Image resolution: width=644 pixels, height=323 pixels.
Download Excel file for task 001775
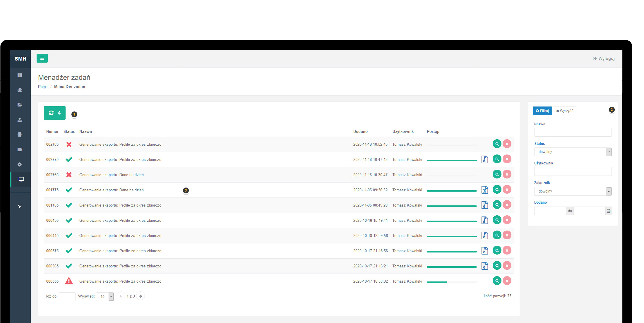tap(485, 190)
